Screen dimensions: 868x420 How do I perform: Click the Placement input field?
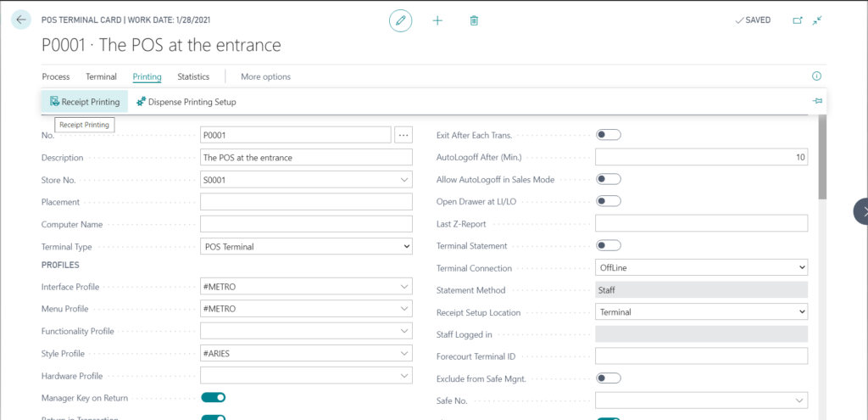coord(306,202)
